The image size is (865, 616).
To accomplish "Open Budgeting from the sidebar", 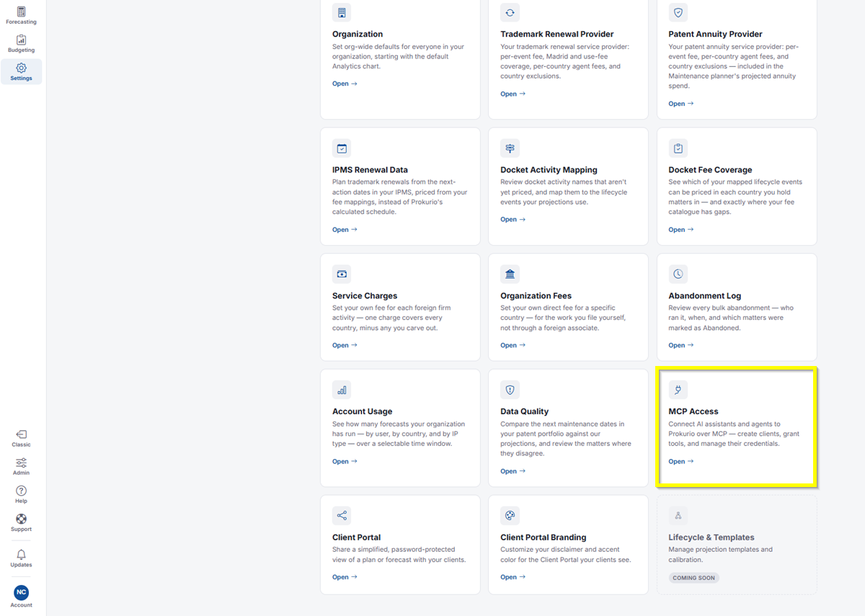I will [x=21, y=44].
